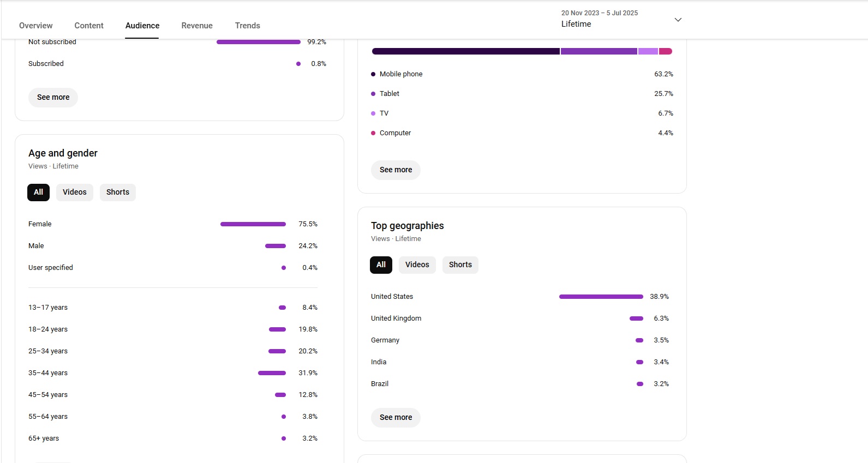The image size is (868, 463).
Task: Click the 'TV' device label
Action: click(x=384, y=113)
